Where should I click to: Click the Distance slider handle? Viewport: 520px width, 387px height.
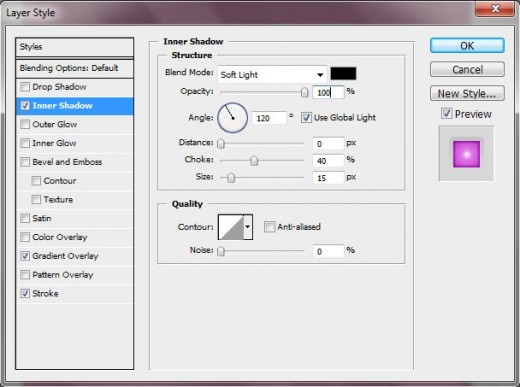pyautogui.click(x=221, y=144)
